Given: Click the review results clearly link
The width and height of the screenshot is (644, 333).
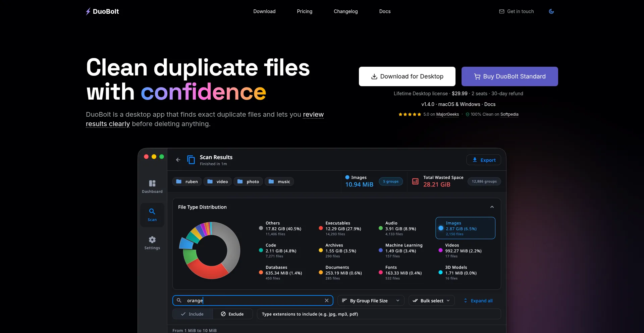Looking at the screenshot, I should [x=205, y=119].
